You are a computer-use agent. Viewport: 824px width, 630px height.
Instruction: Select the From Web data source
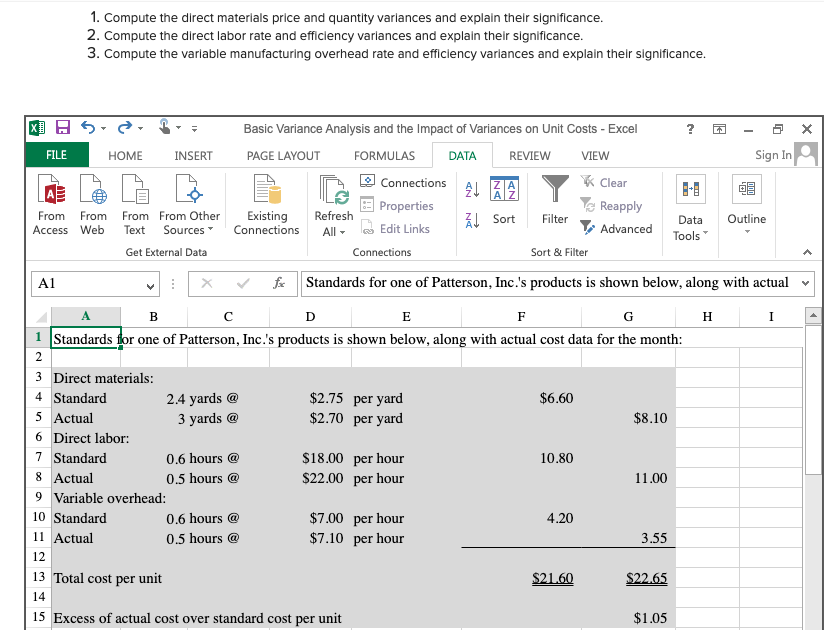92,204
